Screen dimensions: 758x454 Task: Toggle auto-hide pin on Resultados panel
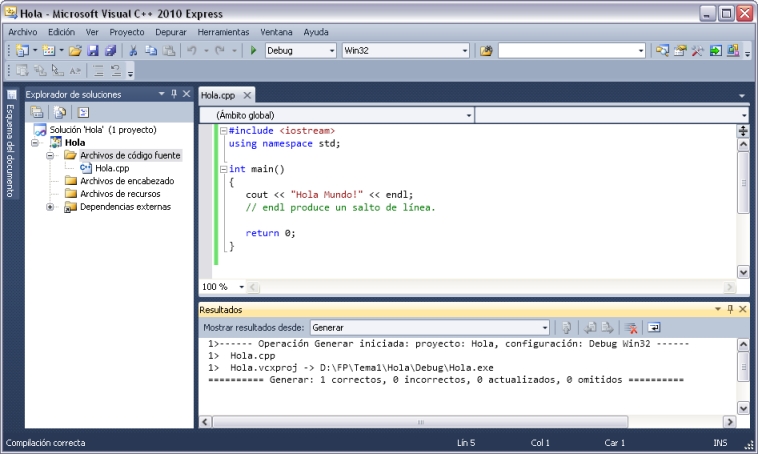[x=730, y=309]
